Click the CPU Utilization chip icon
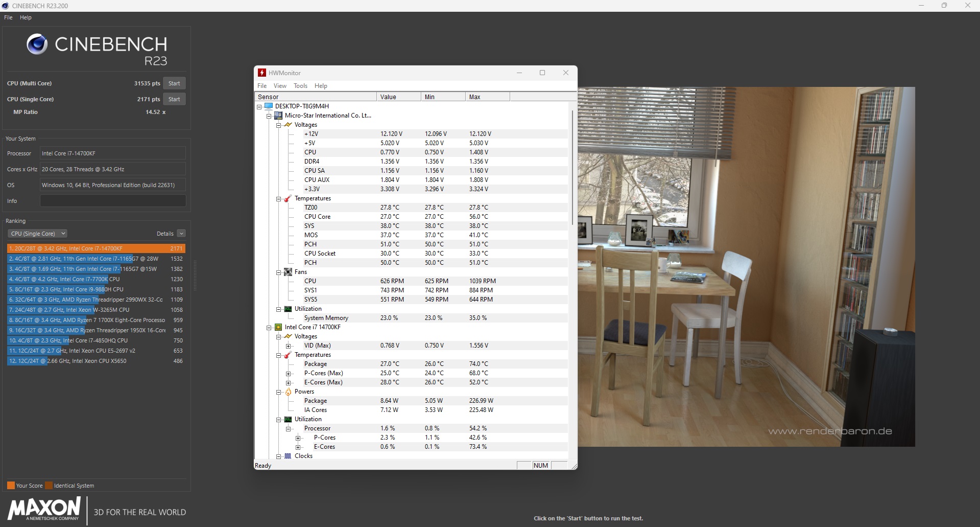Screen dimensions: 980x527 (288, 419)
